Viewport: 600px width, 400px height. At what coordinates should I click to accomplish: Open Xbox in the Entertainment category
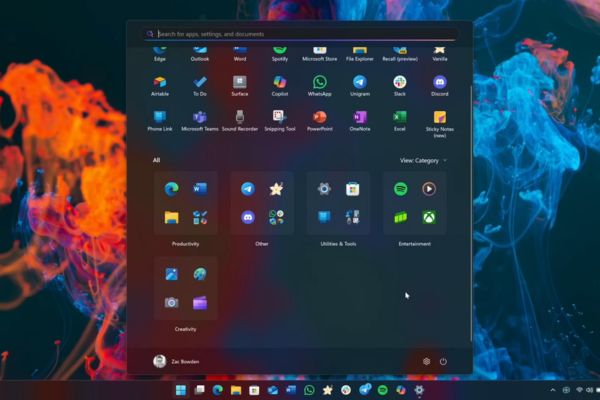coord(429,217)
